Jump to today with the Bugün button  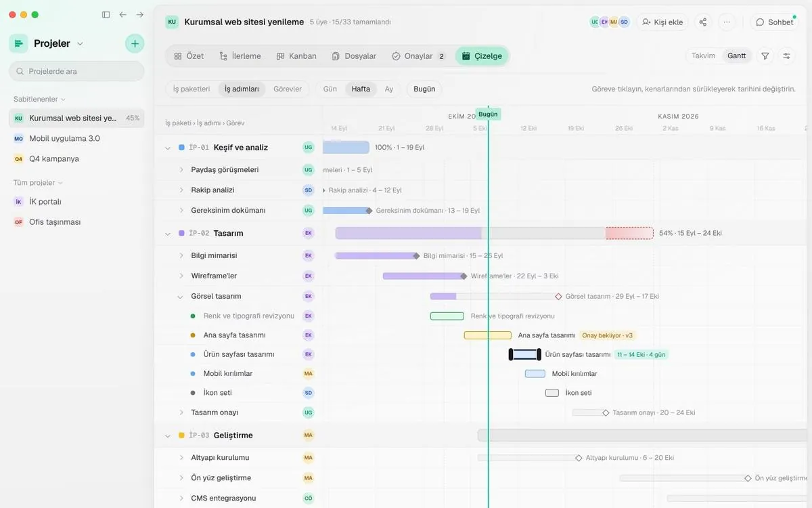pyautogui.click(x=424, y=89)
